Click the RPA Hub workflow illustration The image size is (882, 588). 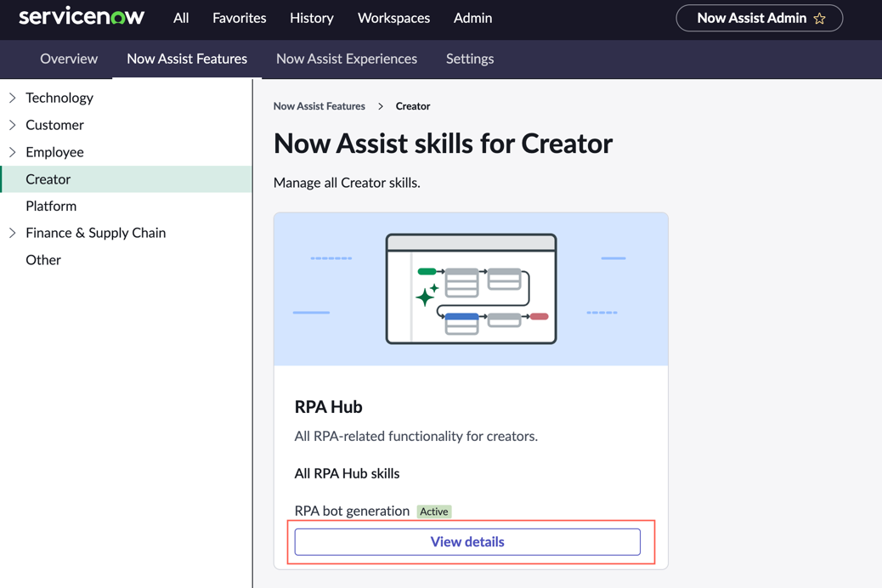(472, 289)
